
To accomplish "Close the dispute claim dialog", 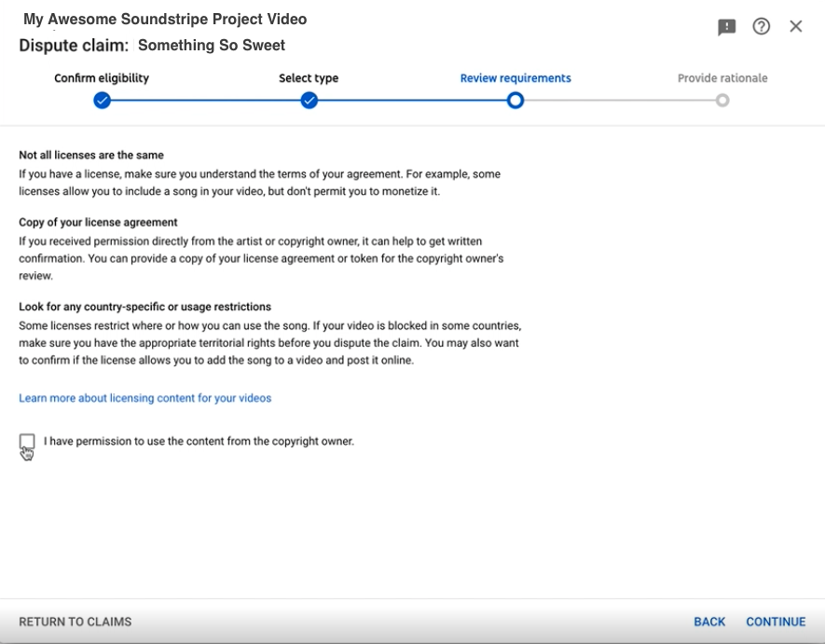I will [795, 26].
